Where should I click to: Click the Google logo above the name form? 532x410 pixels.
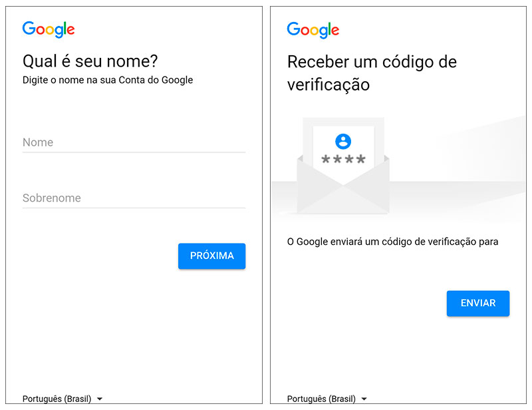[49, 29]
